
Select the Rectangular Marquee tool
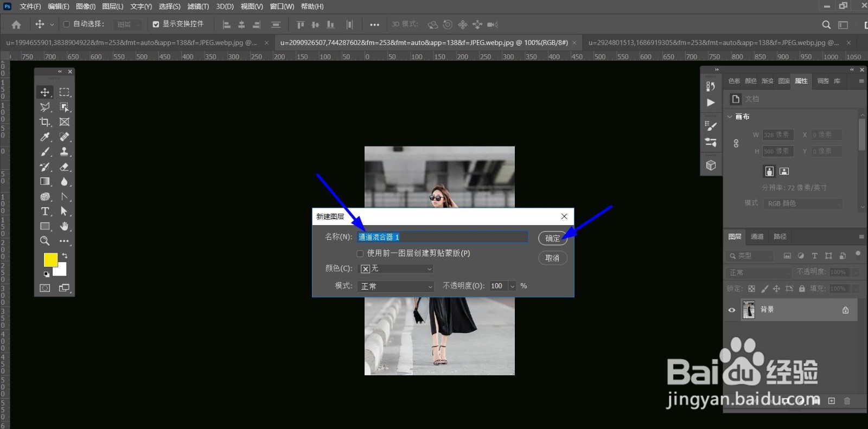(65, 92)
